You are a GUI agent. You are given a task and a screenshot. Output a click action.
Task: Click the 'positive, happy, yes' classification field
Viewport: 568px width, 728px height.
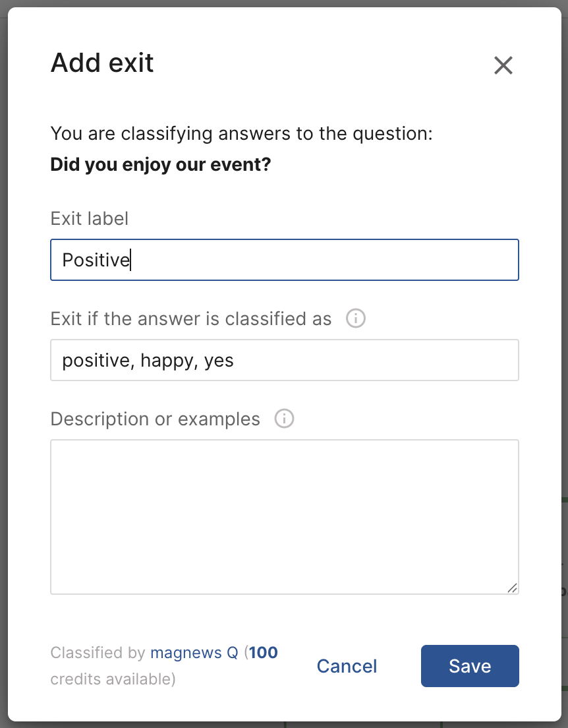[x=284, y=360]
